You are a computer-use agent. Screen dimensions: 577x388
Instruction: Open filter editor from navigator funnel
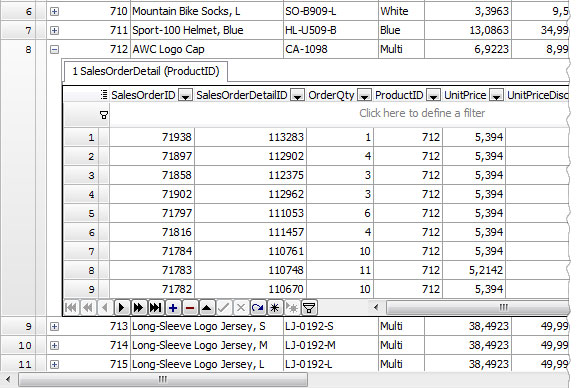[x=309, y=307]
